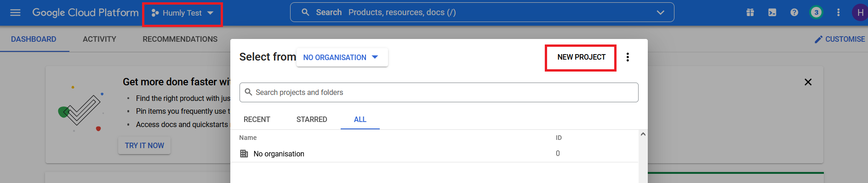Screen dimensions: 868x183
Task: Switch to the Recommendations tab
Action: (x=180, y=39)
